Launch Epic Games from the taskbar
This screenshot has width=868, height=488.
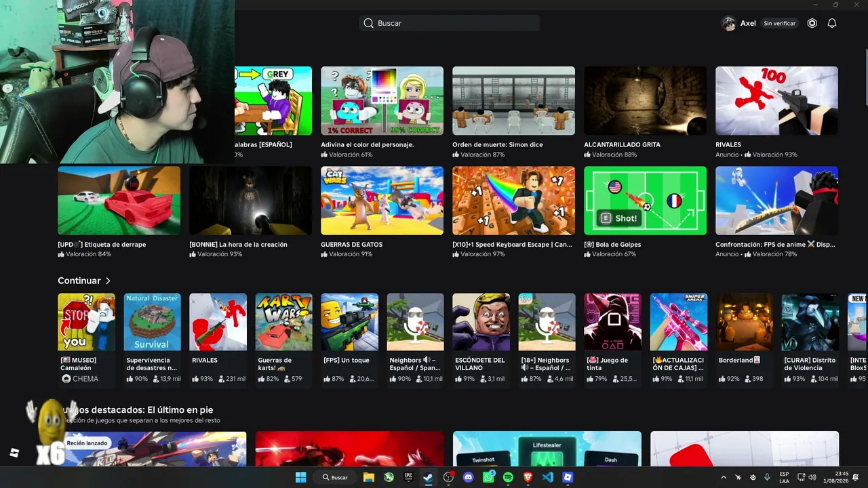pos(408,477)
